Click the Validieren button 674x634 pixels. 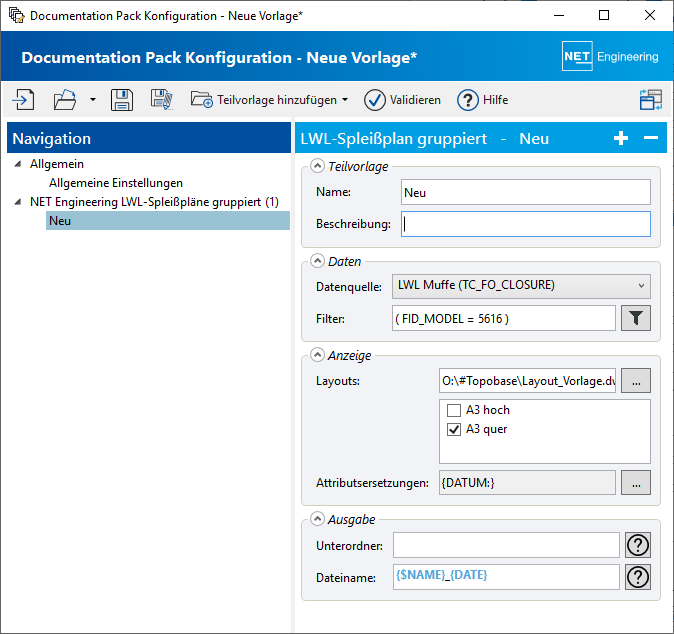[x=402, y=100]
